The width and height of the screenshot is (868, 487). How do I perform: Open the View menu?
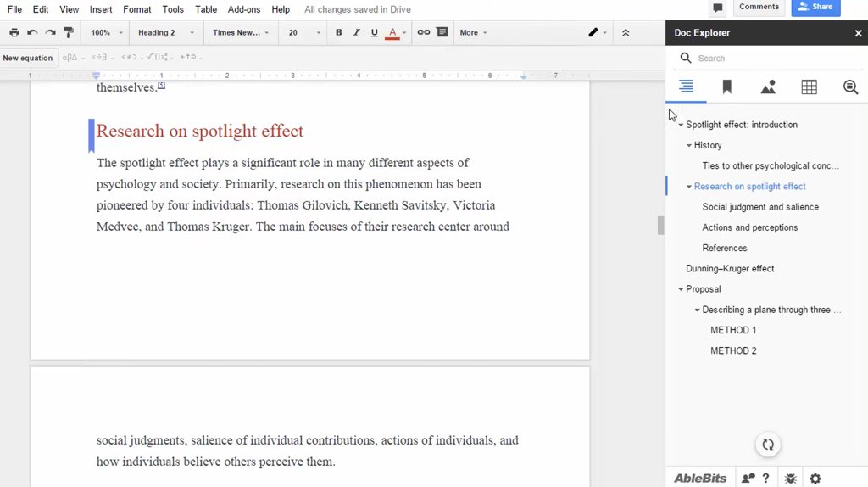pos(70,9)
